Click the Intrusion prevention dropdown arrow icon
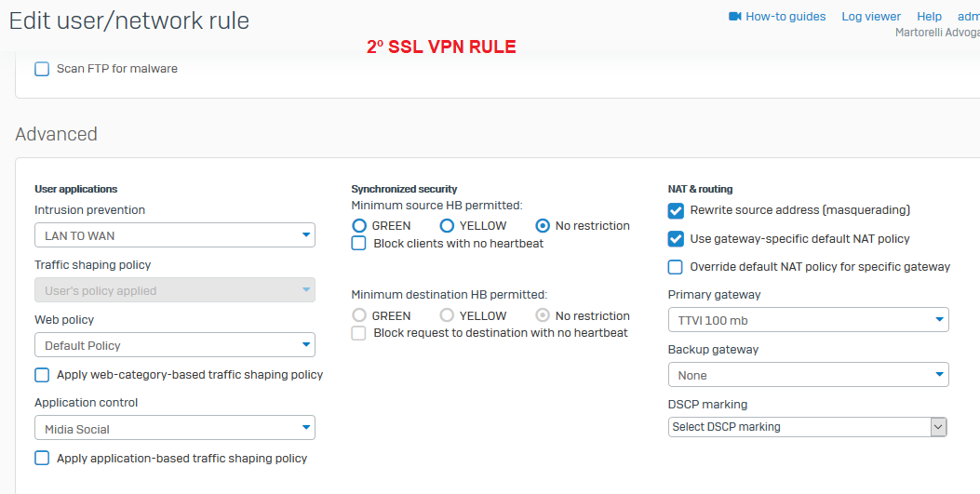 [306, 234]
